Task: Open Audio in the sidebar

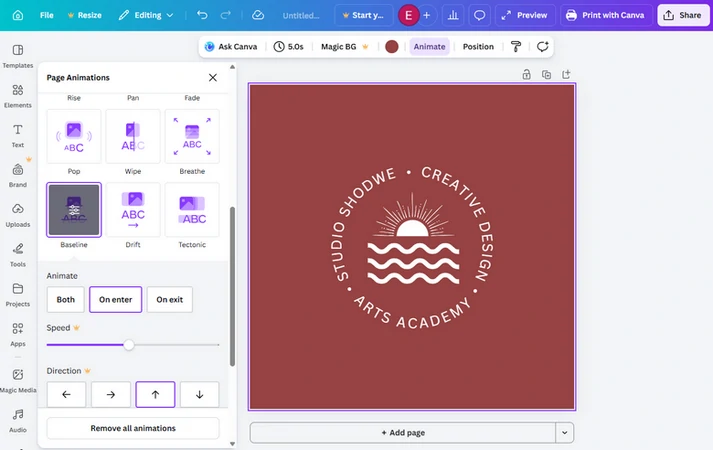Action: tap(18, 420)
